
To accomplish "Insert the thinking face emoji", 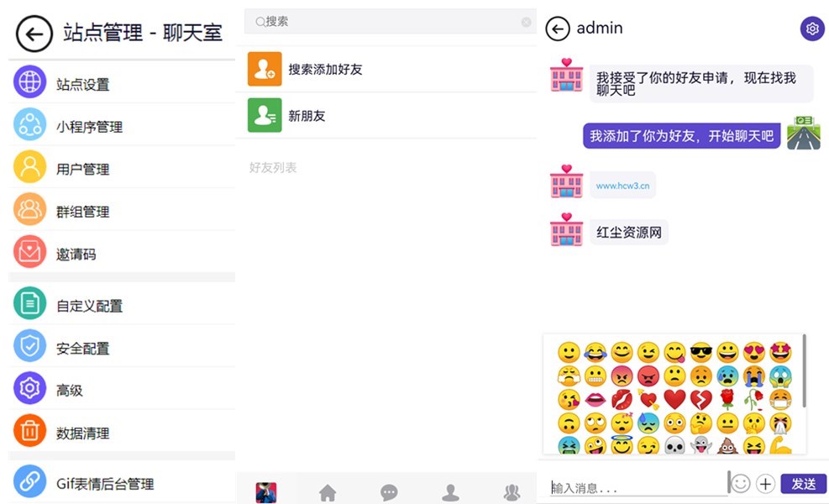I will (x=701, y=423).
